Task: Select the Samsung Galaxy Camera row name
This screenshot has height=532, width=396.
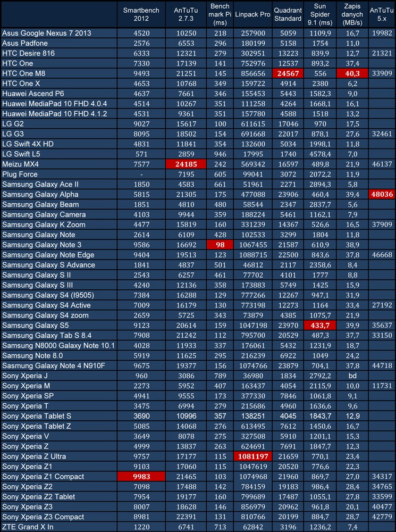Action: click(44, 214)
